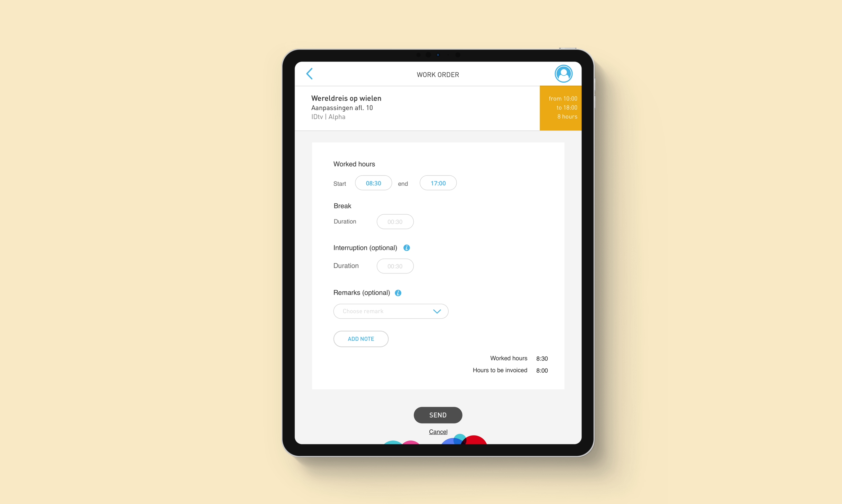
Task: Toggle the end time field to 17:00
Action: (438, 183)
